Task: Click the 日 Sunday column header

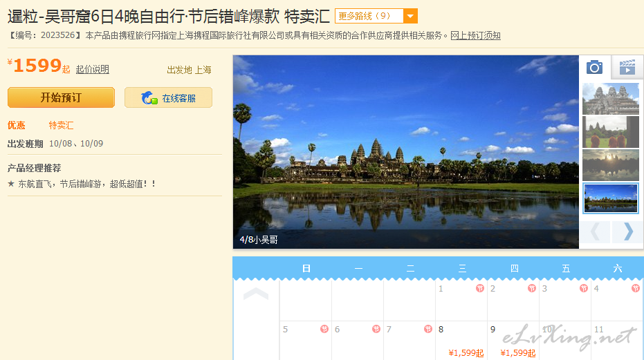Action: pos(306,269)
